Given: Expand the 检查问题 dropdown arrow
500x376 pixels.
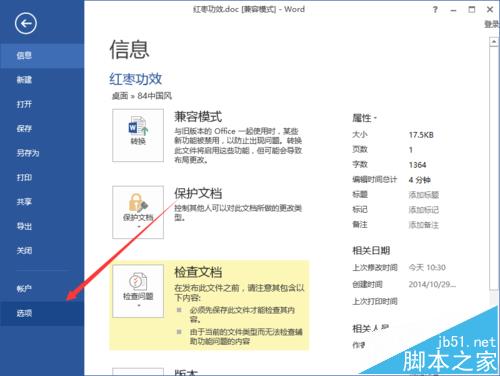Looking at the screenshot, I should pos(139,305).
